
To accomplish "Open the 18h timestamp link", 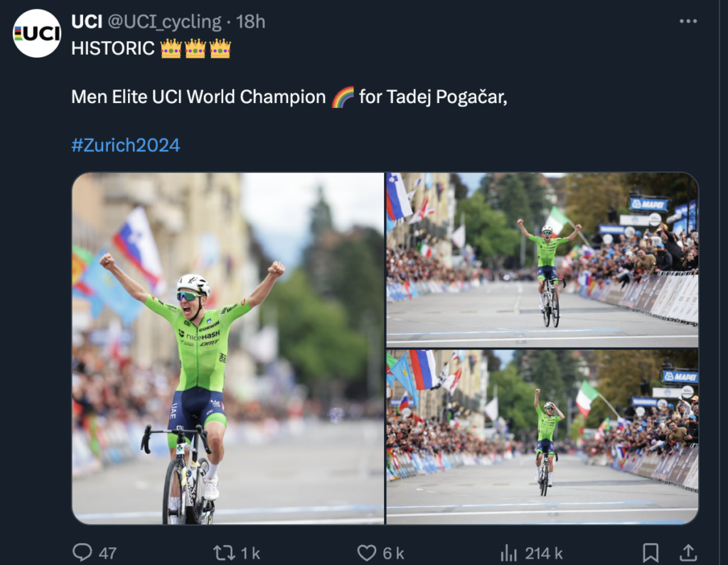I will click(251, 22).
